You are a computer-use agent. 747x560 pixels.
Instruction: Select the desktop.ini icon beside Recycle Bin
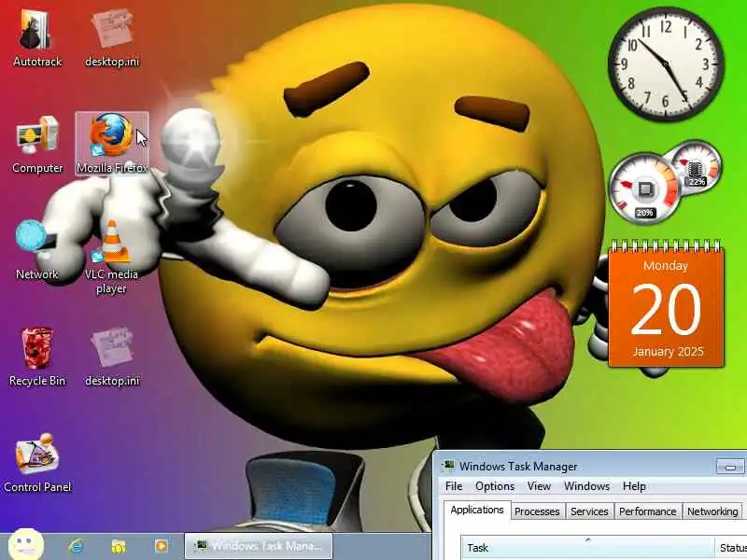(112, 357)
